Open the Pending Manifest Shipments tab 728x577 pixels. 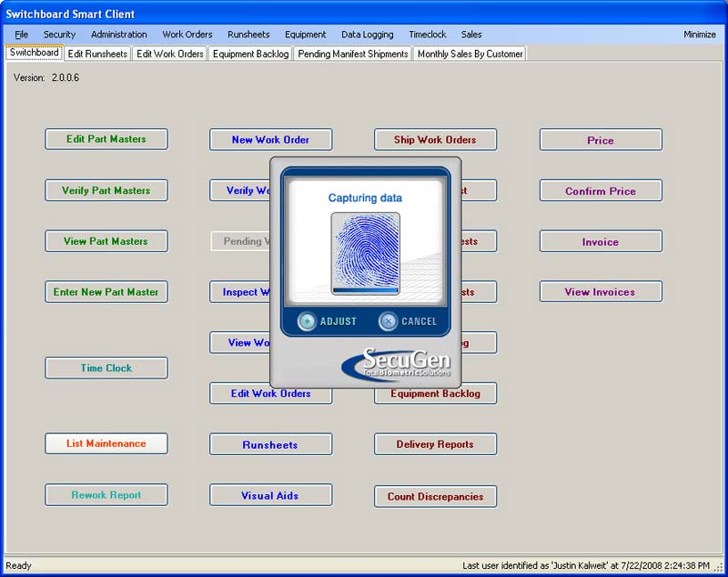tap(353, 54)
